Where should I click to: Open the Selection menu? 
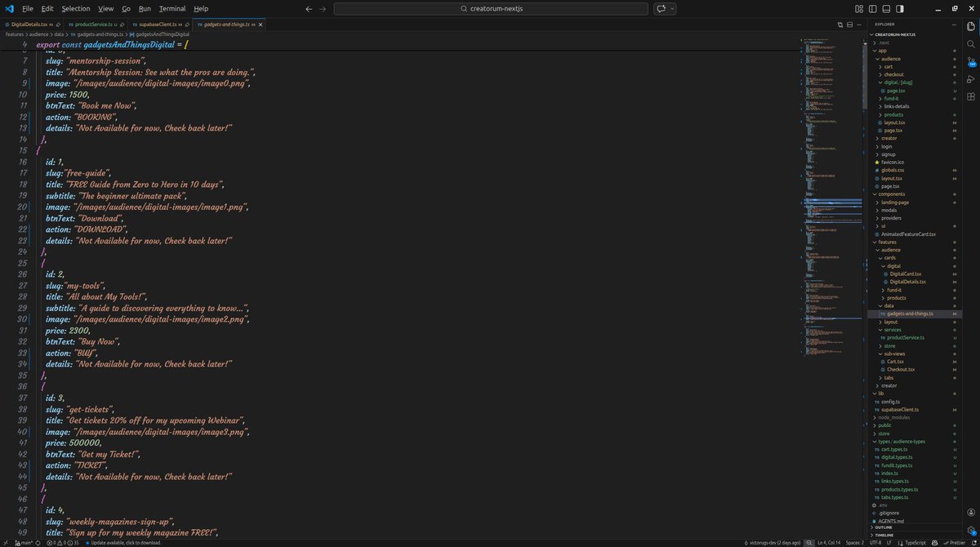click(76, 8)
